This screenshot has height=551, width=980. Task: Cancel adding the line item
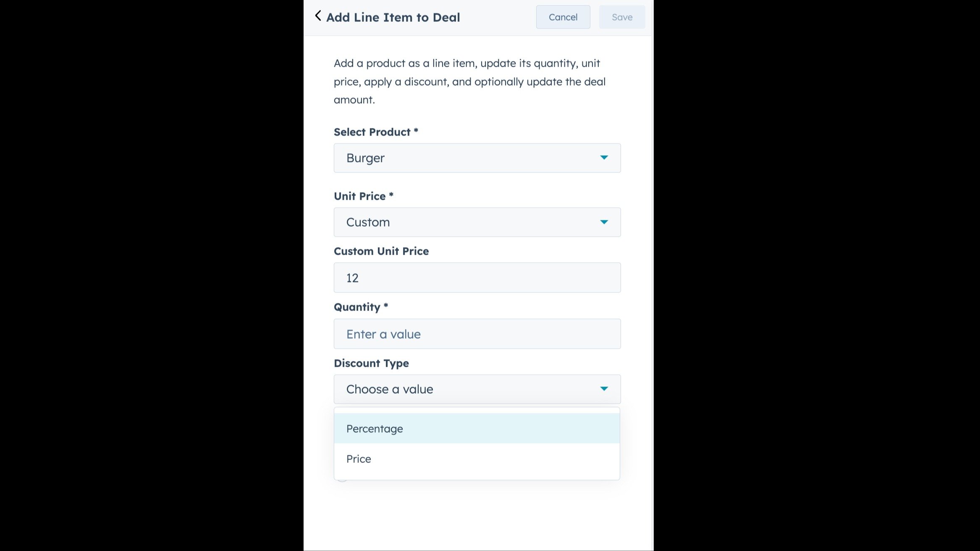tap(563, 17)
